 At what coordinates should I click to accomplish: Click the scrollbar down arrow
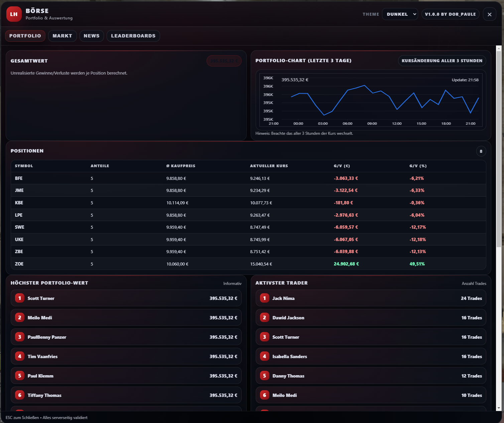(x=499, y=408)
